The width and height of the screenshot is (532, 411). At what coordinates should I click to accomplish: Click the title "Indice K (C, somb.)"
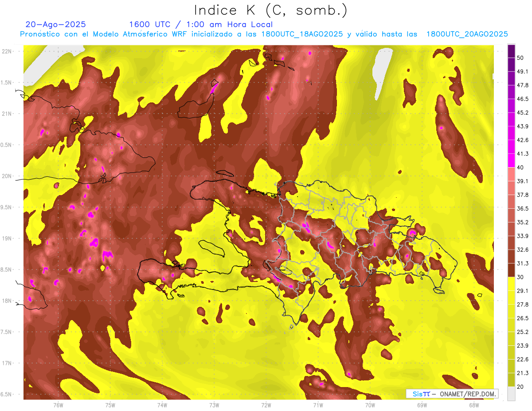270,10
